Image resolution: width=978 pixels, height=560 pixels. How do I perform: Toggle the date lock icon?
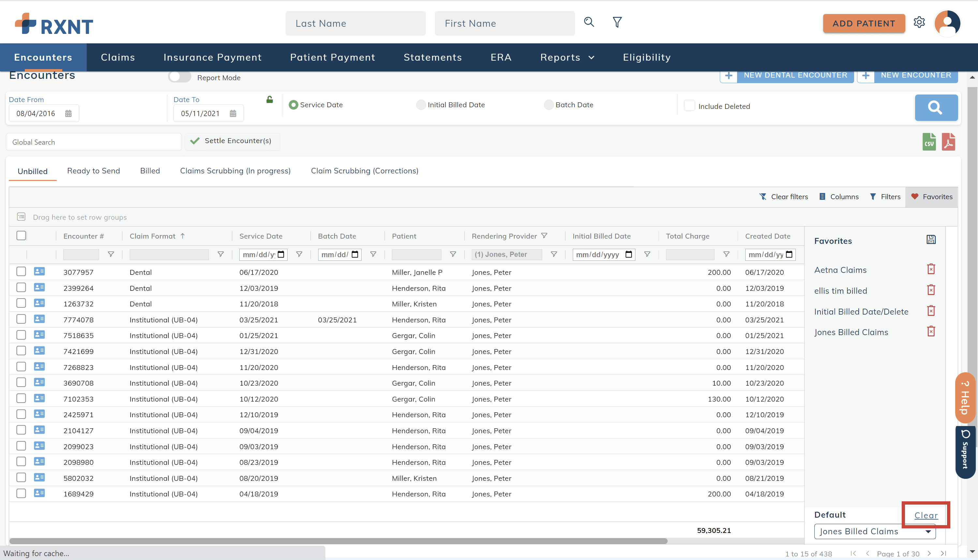(270, 100)
